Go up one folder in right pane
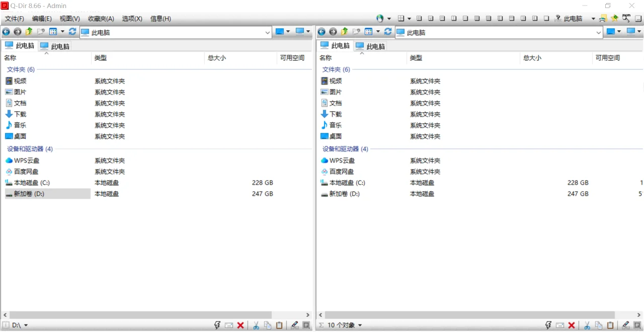 pyautogui.click(x=345, y=32)
